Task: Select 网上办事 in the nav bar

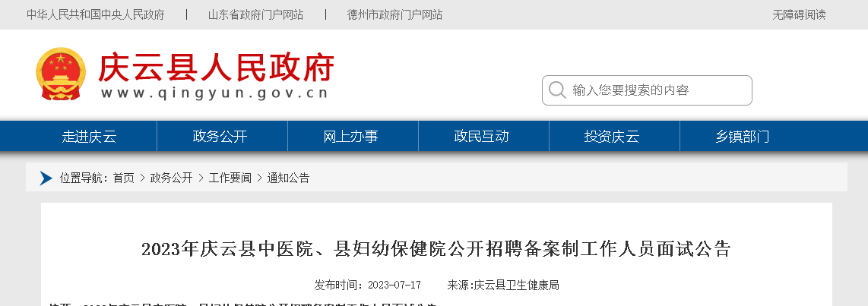Action: point(350,136)
